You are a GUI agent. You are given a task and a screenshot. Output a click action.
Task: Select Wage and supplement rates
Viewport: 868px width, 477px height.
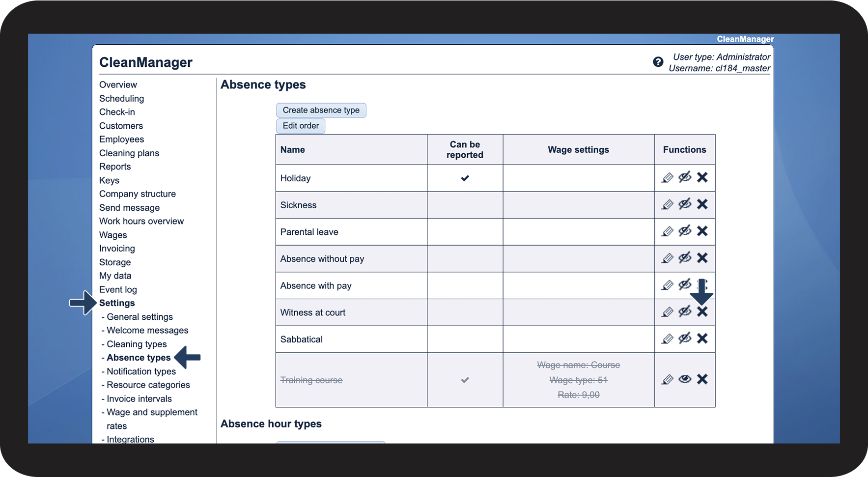(x=152, y=419)
